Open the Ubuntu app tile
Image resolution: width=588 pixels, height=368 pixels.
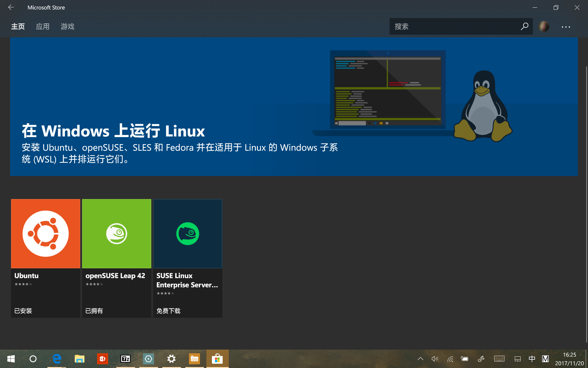click(x=46, y=234)
